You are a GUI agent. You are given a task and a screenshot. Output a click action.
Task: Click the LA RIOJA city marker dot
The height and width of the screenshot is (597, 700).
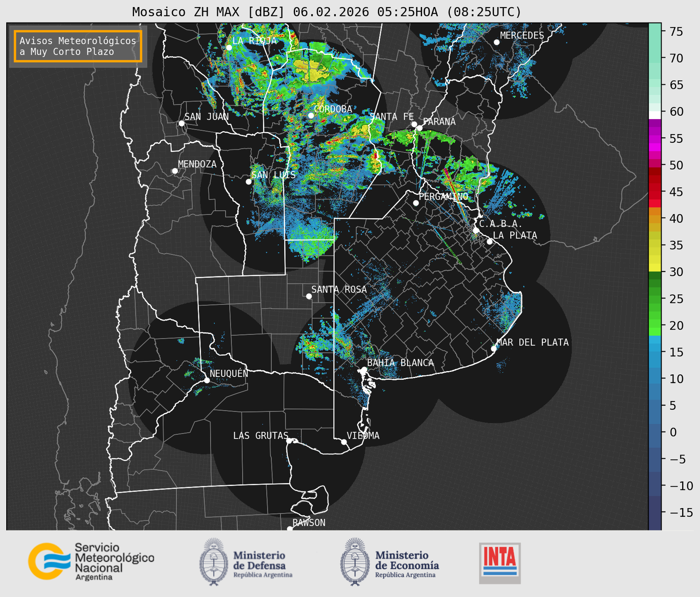point(229,47)
